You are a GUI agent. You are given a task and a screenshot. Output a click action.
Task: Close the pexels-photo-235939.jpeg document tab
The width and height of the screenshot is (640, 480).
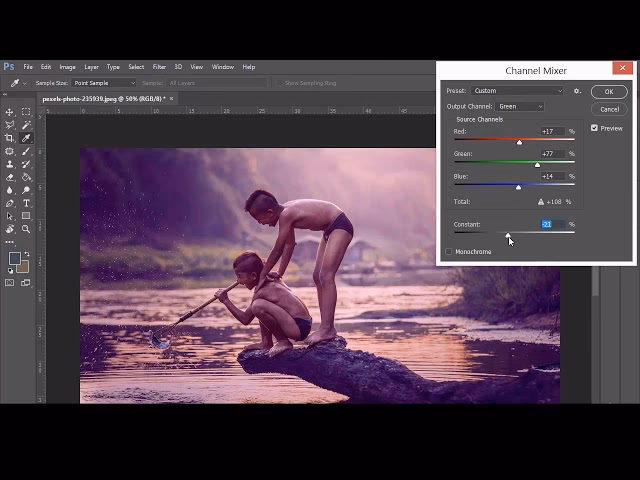coord(171,99)
